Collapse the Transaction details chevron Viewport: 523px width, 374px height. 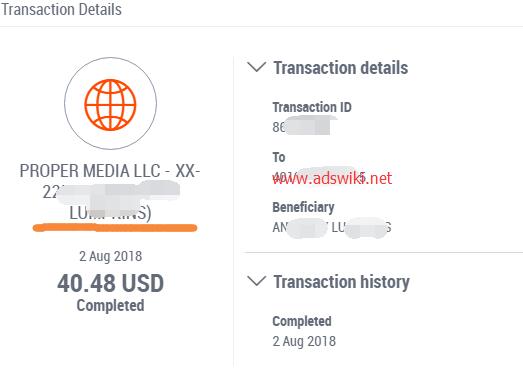[x=256, y=67]
